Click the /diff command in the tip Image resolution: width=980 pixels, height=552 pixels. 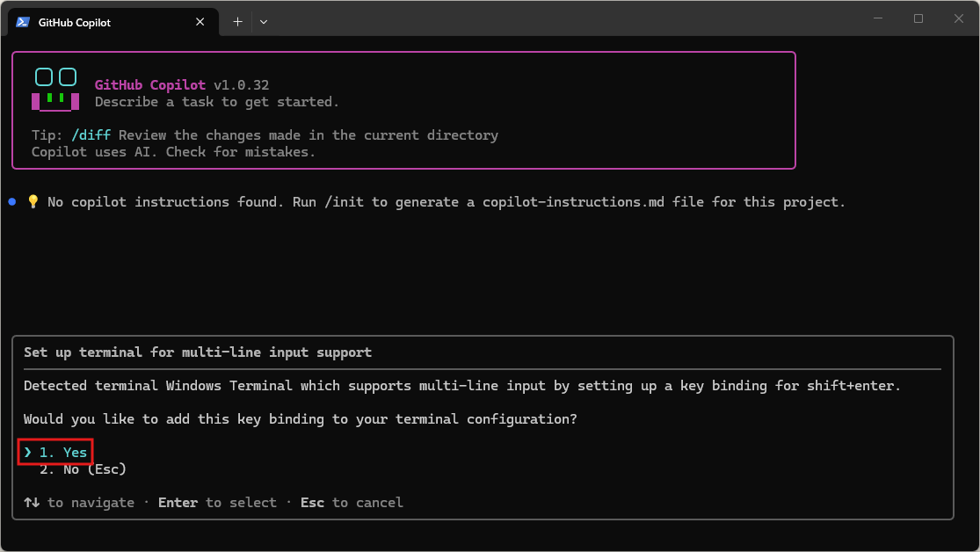(91, 135)
